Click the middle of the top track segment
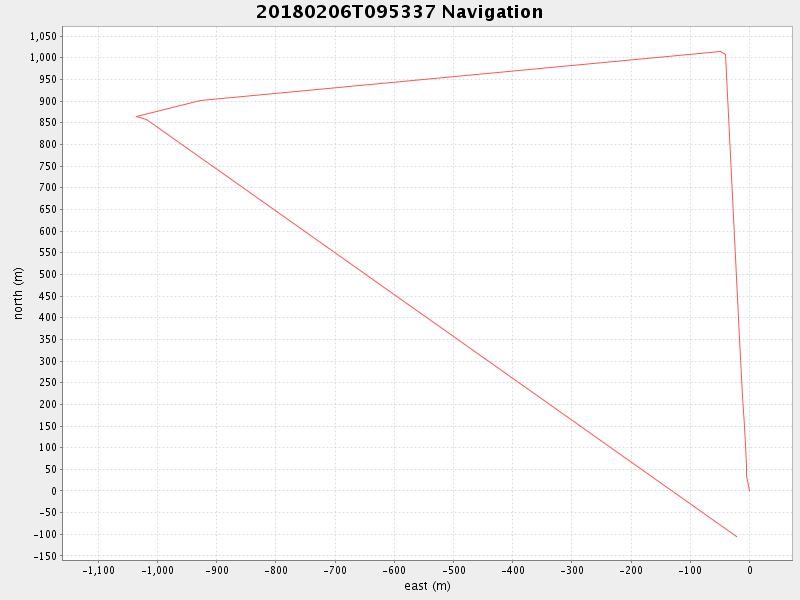800x600 pixels. pos(460,76)
